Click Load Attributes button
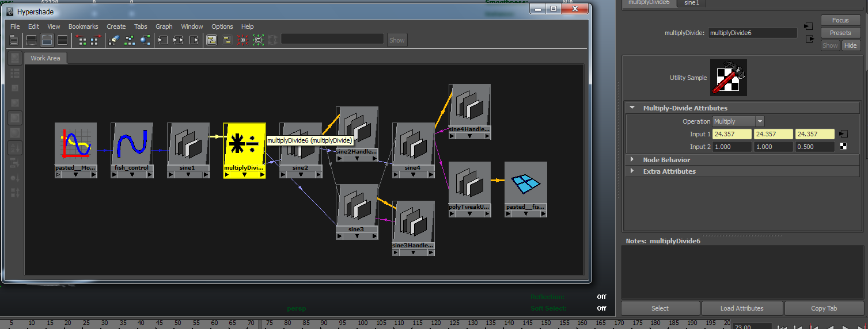 (x=742, y=308)
